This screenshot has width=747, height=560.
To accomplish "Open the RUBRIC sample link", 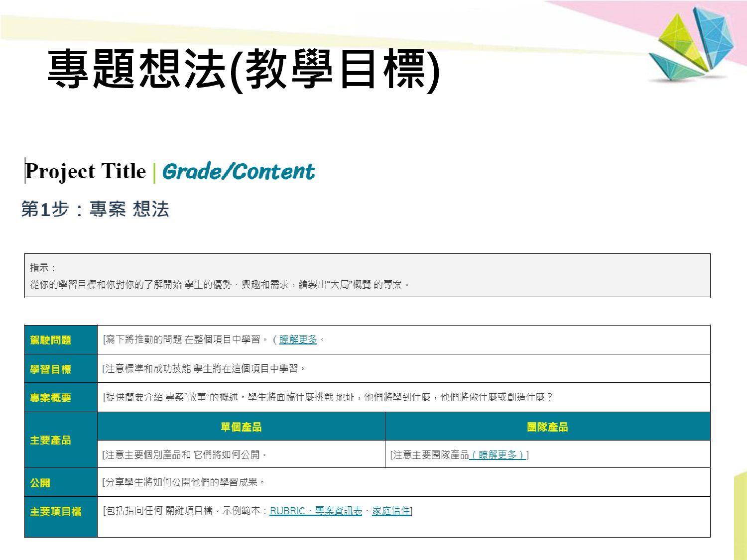I will 287,511.
